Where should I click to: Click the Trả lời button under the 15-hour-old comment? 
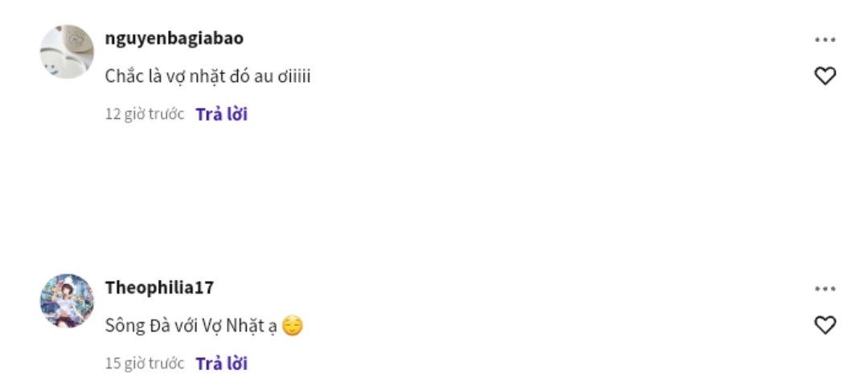[x=222, y=363]
